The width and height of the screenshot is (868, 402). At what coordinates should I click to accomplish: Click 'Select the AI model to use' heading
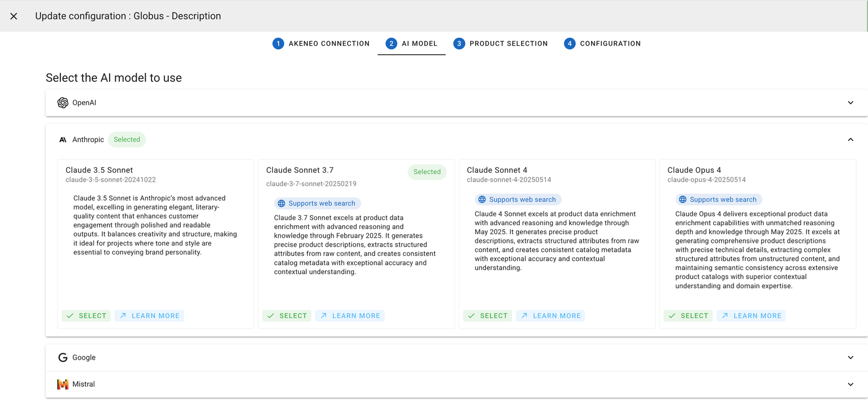pyautogui.click(x=114, y=78)
